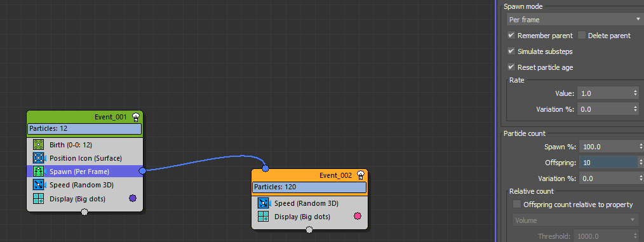Screen dimensions: 644x242
Task: Select the Event_001 title bar
Action: coord(84,117)
